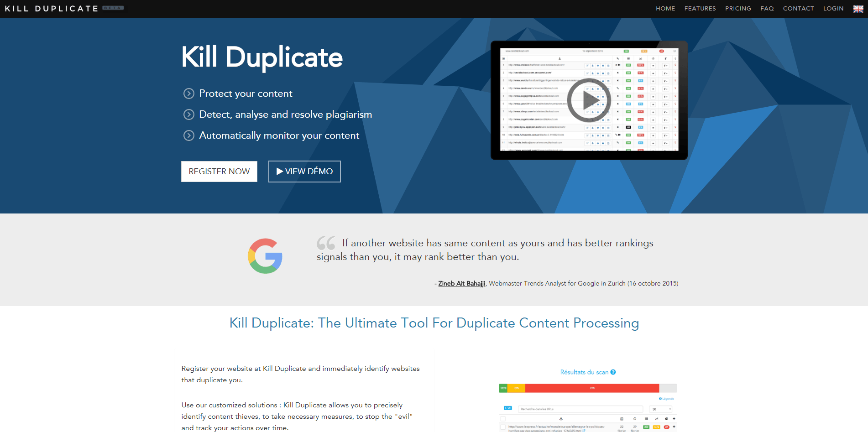Click the 'Protect your content' text
868x432 pixels.
246,94
